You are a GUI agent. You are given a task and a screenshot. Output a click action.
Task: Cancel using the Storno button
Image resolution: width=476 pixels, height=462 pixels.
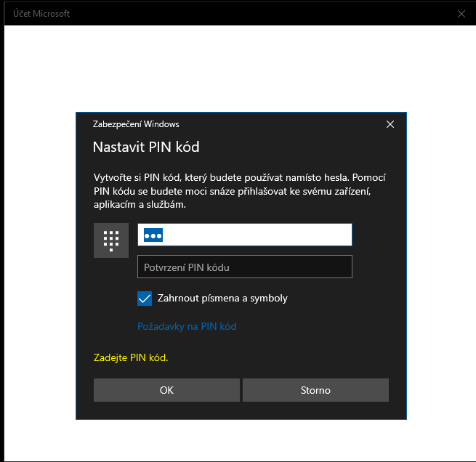(315, 390)
